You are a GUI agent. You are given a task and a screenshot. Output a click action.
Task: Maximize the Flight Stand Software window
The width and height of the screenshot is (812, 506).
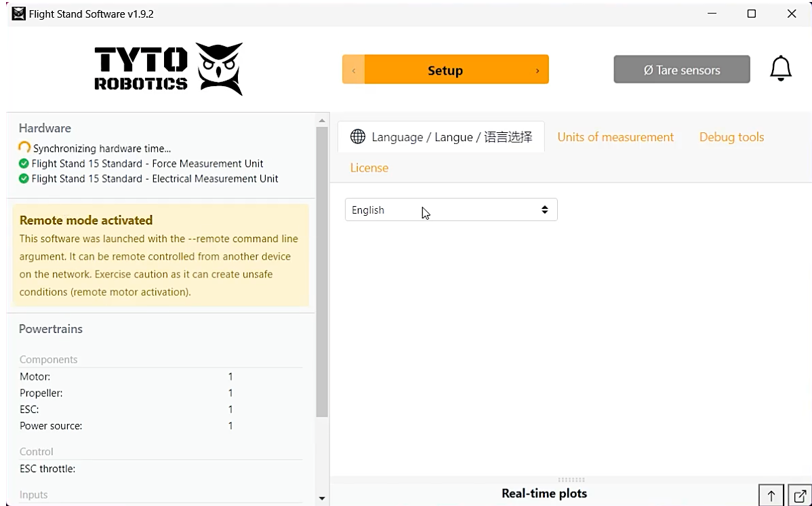coord(751,14)
